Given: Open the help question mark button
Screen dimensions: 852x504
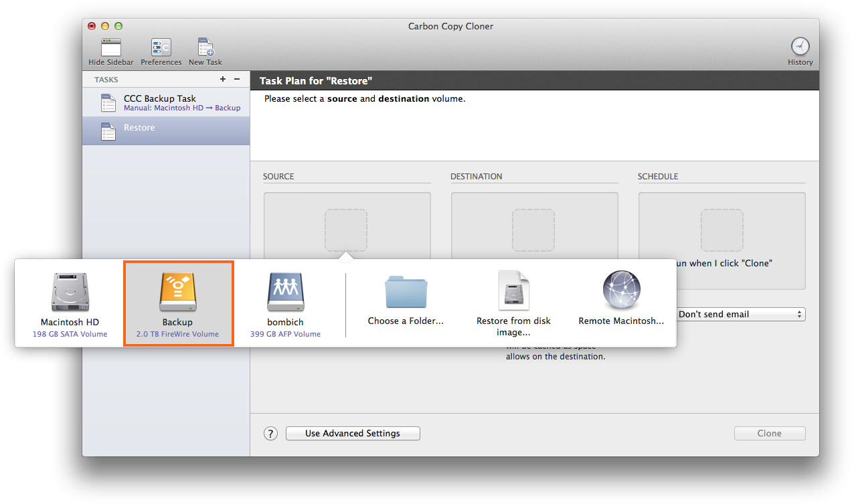Looking at the screenshot, I should click(270, 434).
